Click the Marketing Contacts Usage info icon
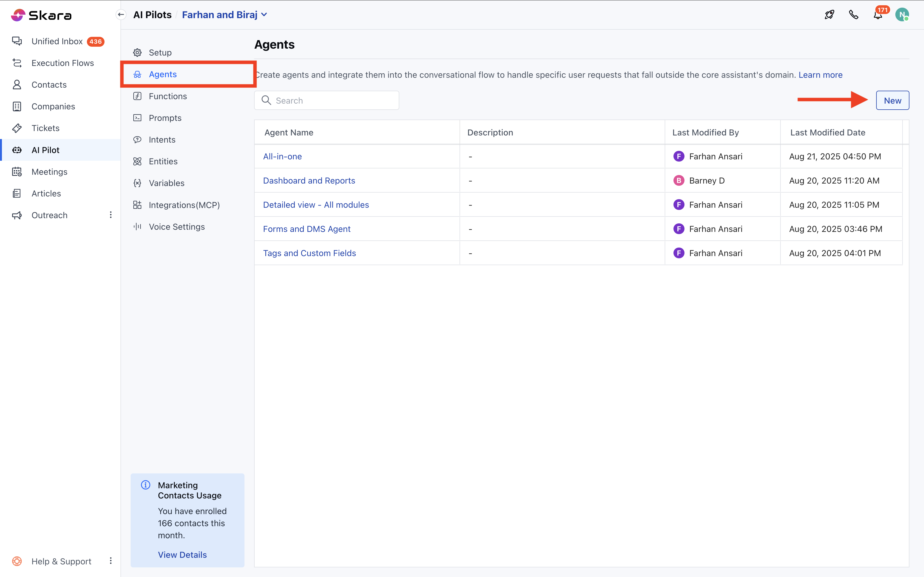This screenshot has width=924, height=577. tap(145, 485)
